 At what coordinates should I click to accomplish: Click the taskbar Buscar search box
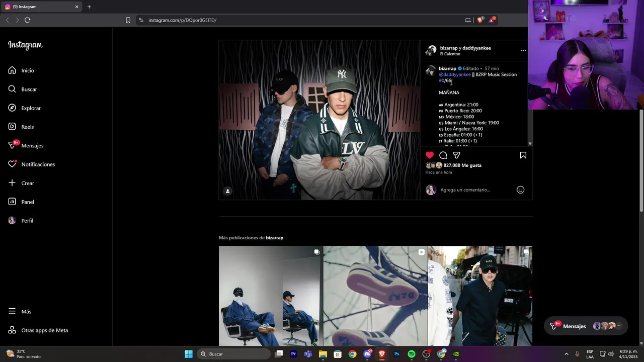tap(234, 354)
